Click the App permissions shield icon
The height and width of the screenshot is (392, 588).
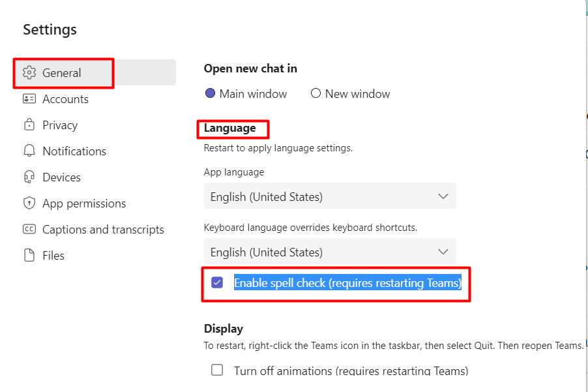pos(29,203)
